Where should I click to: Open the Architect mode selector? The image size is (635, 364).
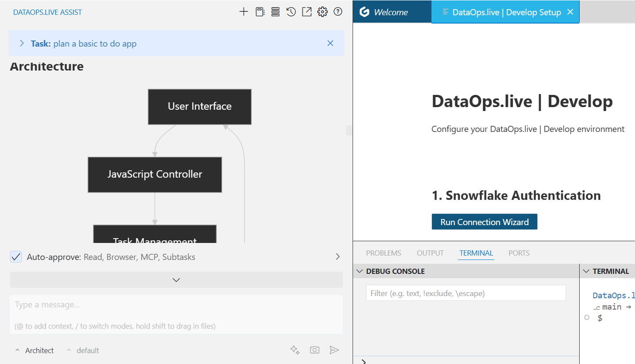coord(34,351)
